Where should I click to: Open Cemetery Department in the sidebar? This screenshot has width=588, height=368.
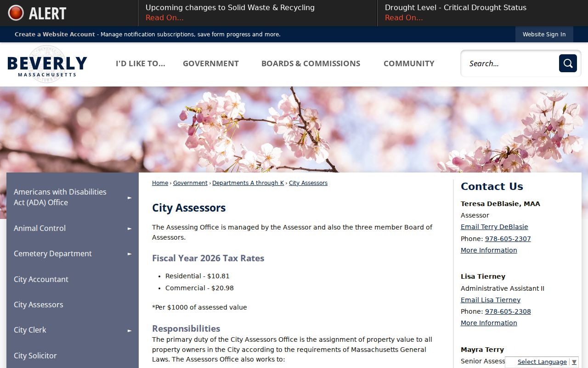click(53, 253)
